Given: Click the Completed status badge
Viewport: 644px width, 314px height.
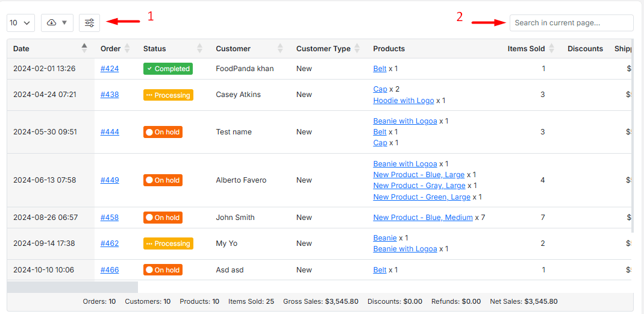Looking at the screenshot, I should click(x=167, y=69).
